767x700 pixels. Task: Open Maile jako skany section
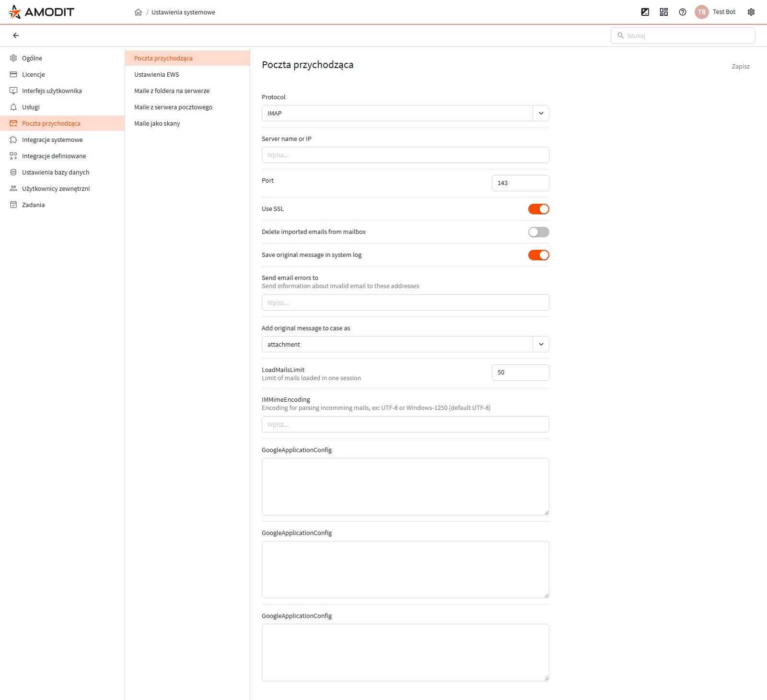click(x=157, y=123)
